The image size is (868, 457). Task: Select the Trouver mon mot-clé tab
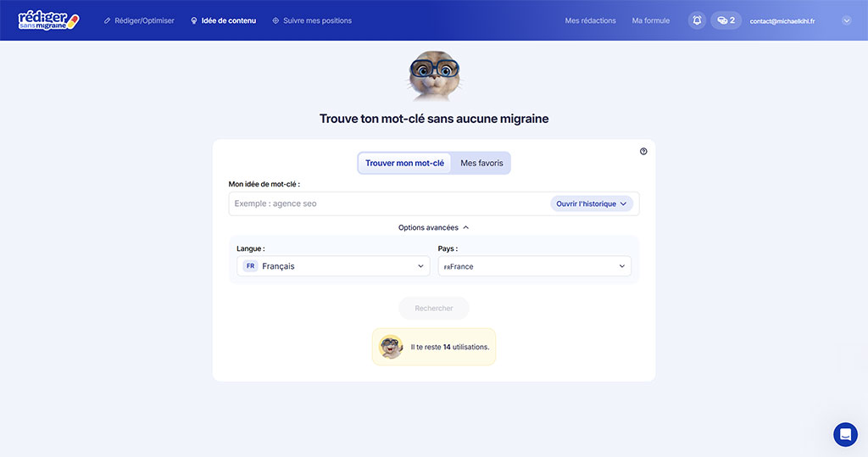click(404, 163)
